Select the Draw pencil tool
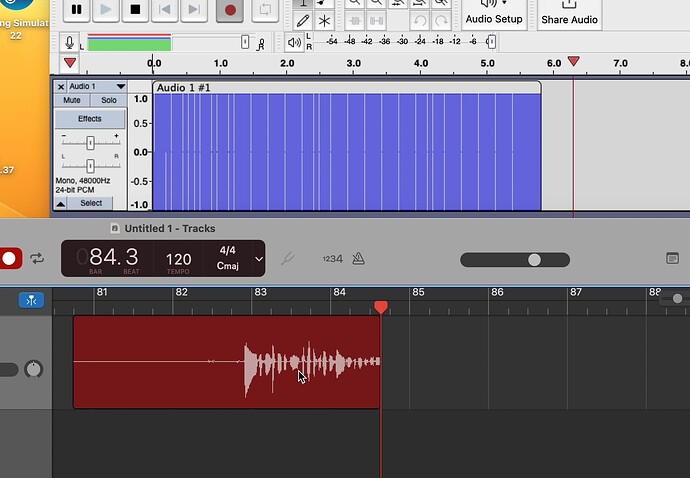 pos(303,21)
